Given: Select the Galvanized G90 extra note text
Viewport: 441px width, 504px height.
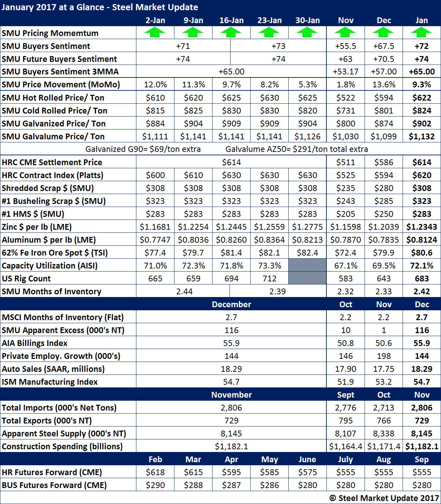Looking at the screenshot, I should click(143, 149).
